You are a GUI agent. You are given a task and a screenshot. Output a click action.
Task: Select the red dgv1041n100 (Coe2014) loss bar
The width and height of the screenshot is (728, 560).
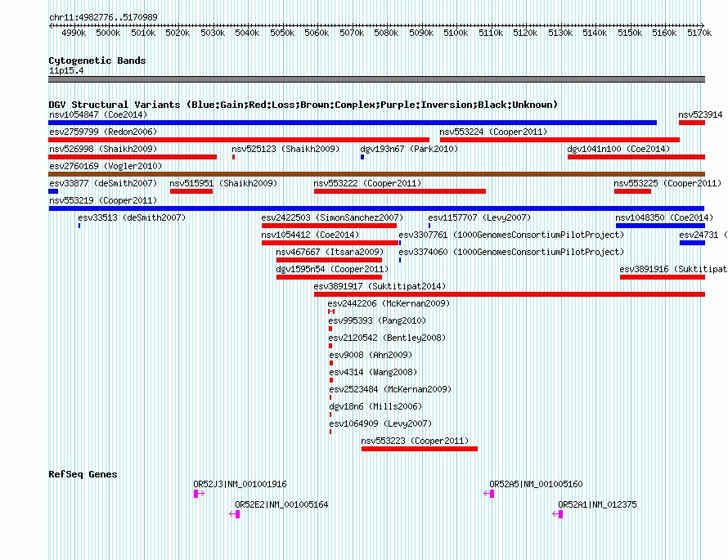point(636,157)
